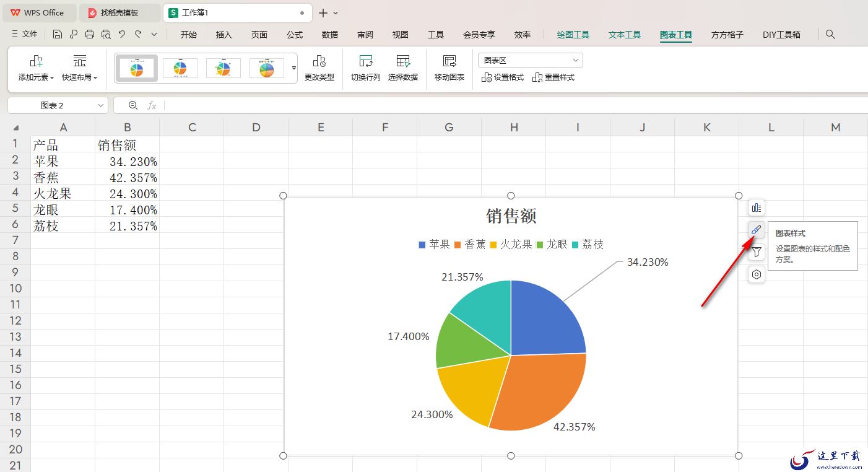
Task: Click 重置样式 reset style button
Action: [x=553, y=77]
